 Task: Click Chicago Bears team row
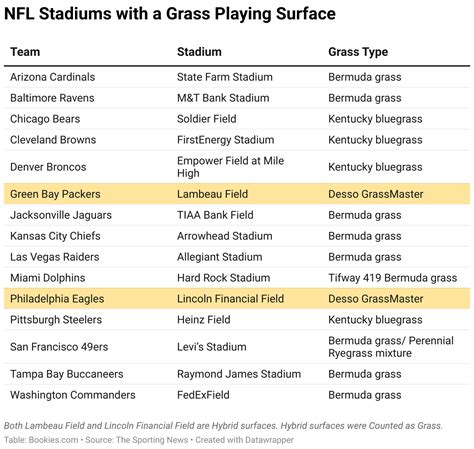pos(237,119)
